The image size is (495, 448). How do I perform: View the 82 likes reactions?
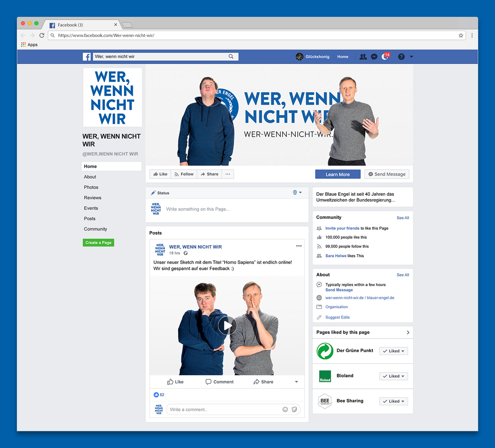click(159, 395)
